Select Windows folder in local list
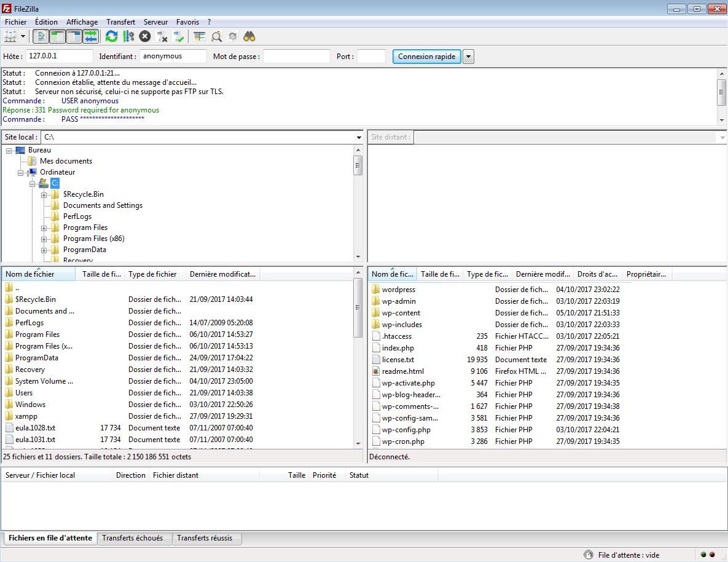Screen dimensions: 728x562 [30, 405]
